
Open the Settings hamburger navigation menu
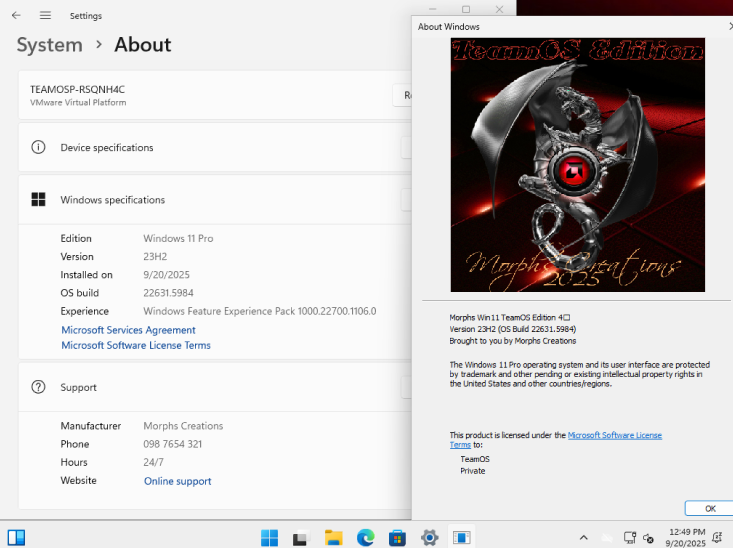pyautogui.click(x=45, y=15)
